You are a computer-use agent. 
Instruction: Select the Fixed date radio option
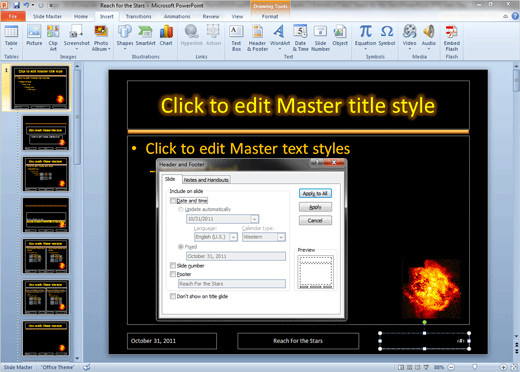coord(181,247)
